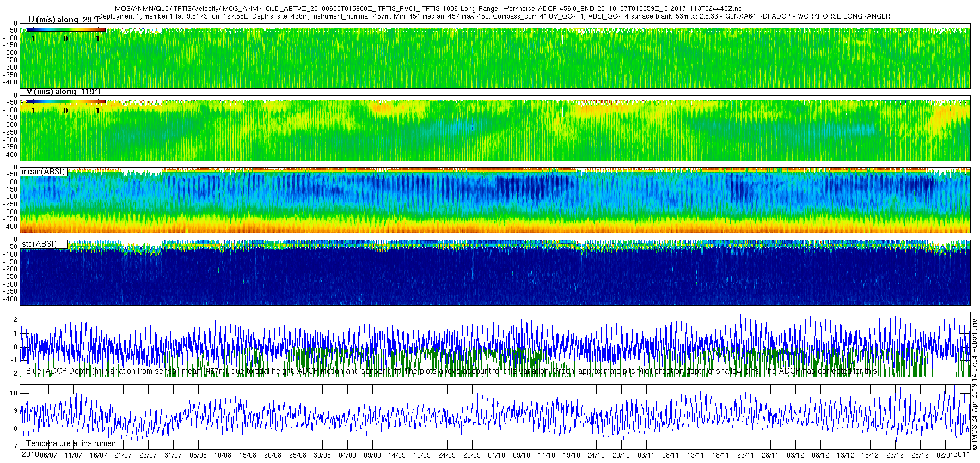Viewport: 980px width, 463px height.
Task: Click the 24/09 date tick
Action: tap(447, 455)
